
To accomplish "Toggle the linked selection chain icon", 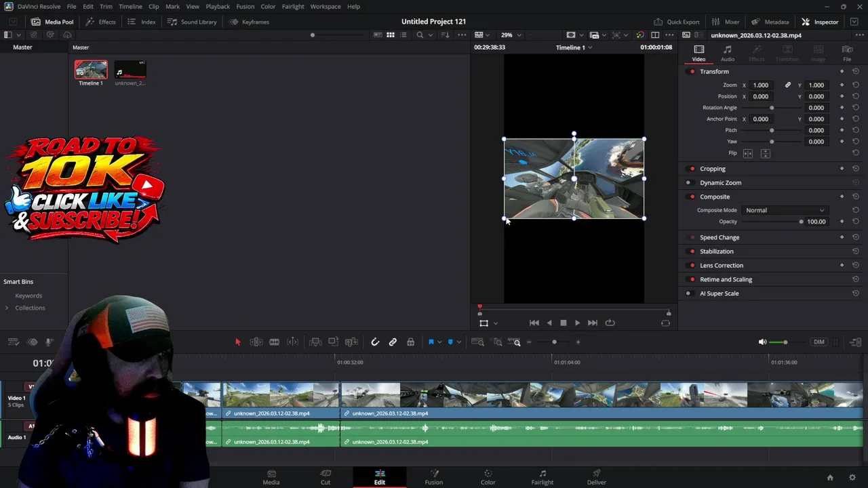I will [x=393, y=342].
